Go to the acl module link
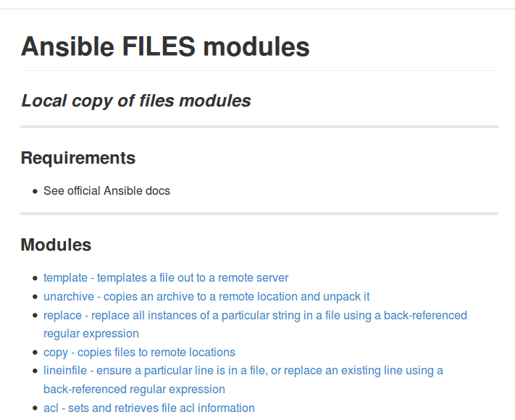 pyautogui.click(x=148, y=408)
